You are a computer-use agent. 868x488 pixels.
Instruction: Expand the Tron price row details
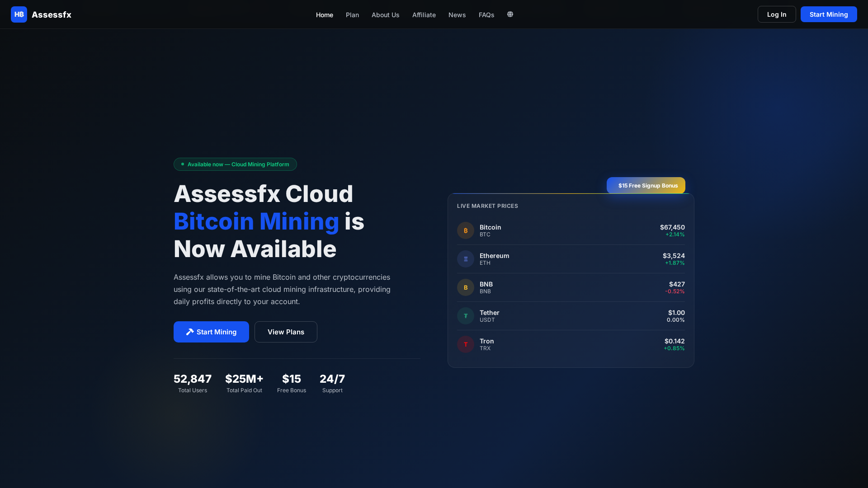click(571, 344)
